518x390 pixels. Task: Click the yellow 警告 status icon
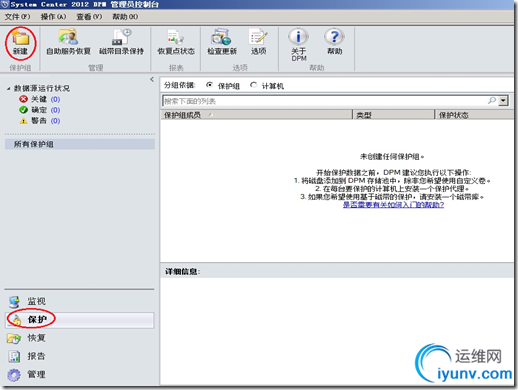click(23, 121)
